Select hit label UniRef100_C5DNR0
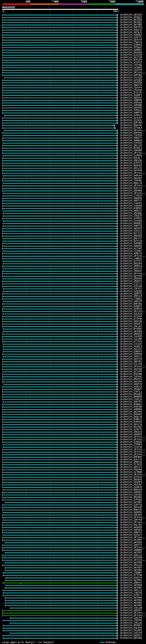The image size is (146, 644). click(131, 572)
